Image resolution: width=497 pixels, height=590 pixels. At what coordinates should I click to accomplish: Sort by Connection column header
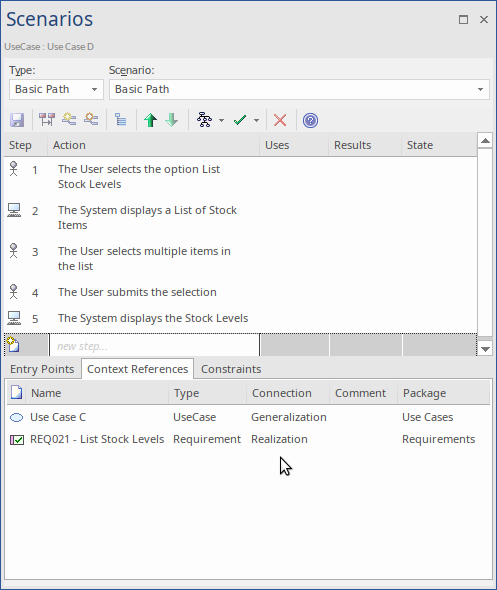click(x=288, y=393)
